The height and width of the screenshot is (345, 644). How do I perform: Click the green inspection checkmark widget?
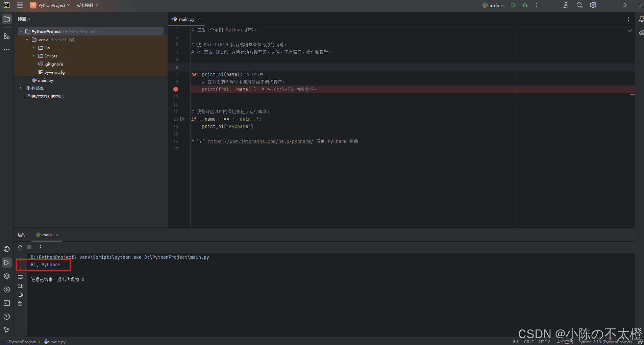(630, 30)
